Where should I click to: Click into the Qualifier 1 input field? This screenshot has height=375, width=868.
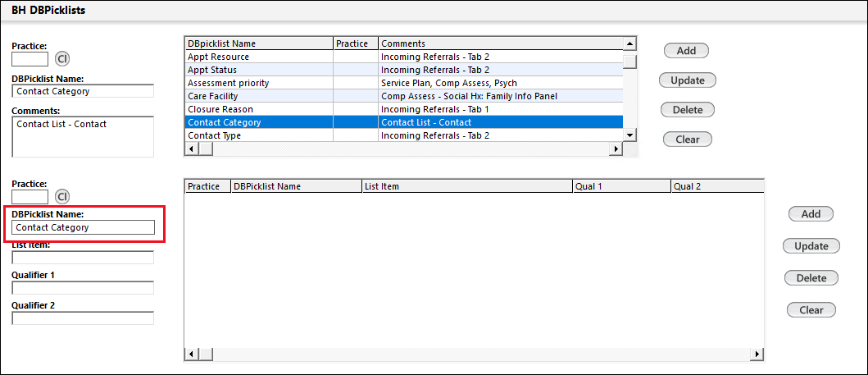[x=83, y=288]
